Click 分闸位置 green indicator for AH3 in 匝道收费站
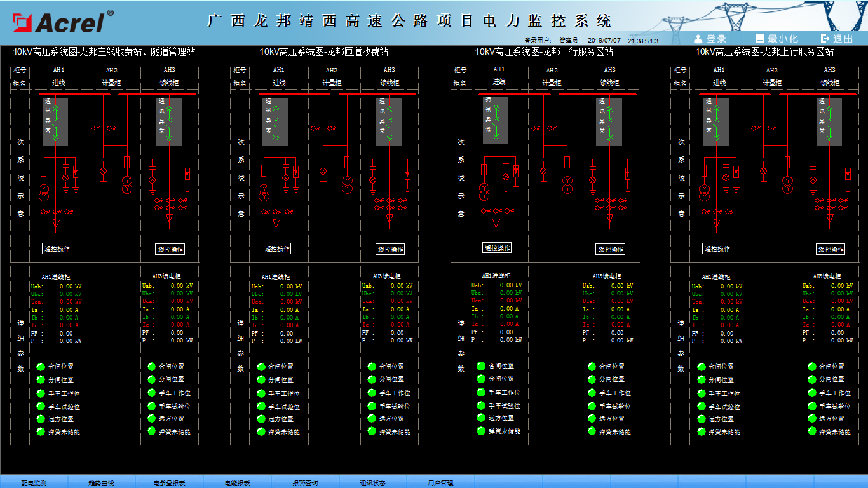The image size is (868, 488). click(372, 379)
